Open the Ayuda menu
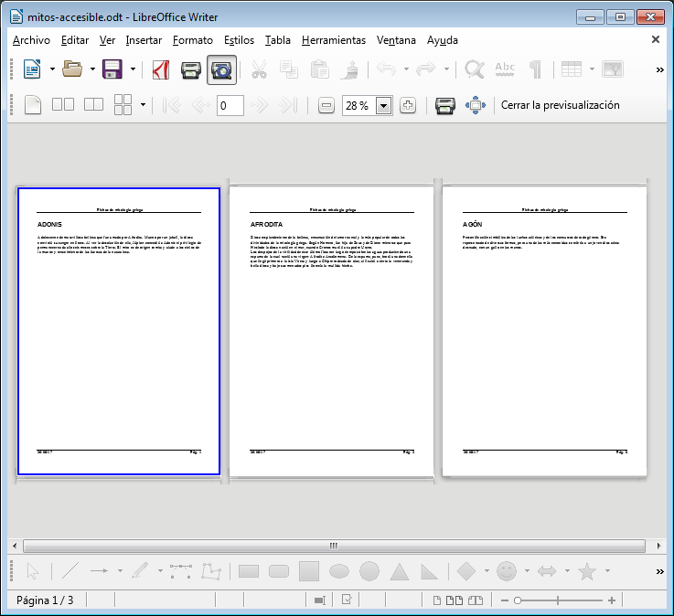 pos(443,40)
